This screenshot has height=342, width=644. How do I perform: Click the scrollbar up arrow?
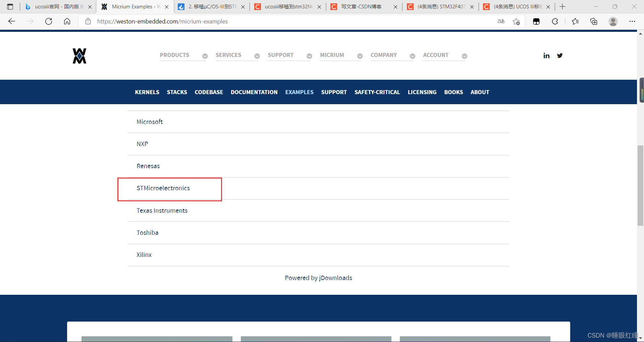click(640, 34)
